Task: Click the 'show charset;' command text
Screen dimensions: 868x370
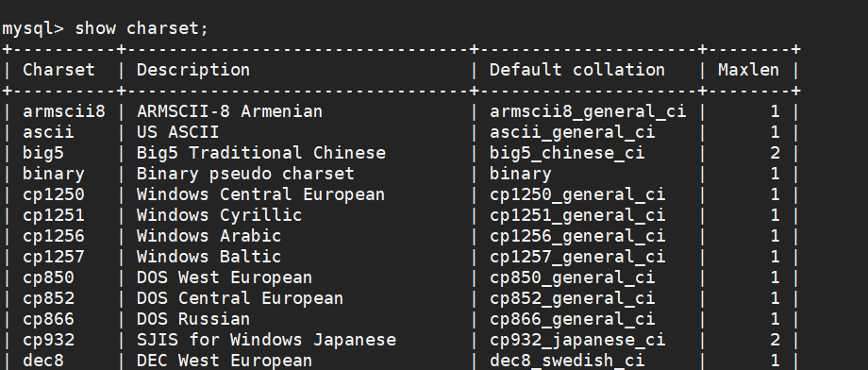Action: [x=142, y=28]
